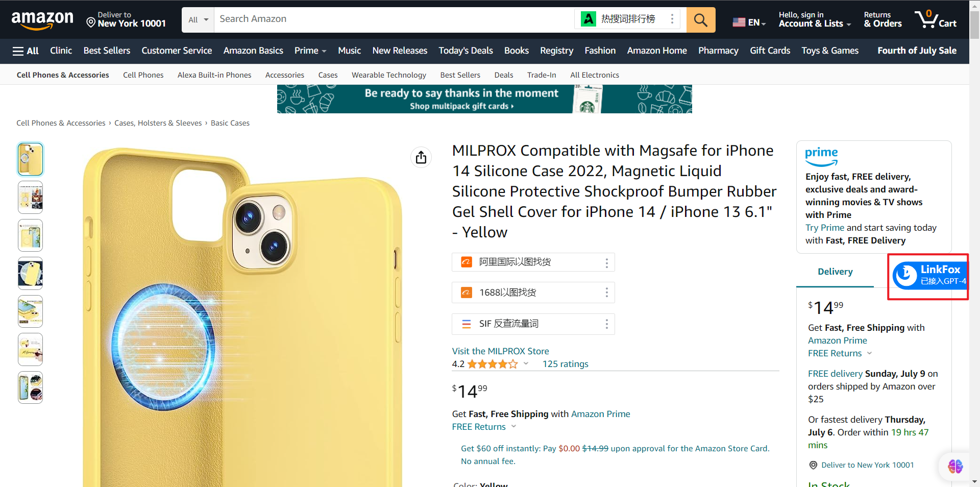The height and width of the screenshot is (487, 980).
Task: Open Today's Deals in navigation bar
Action: 465,51
